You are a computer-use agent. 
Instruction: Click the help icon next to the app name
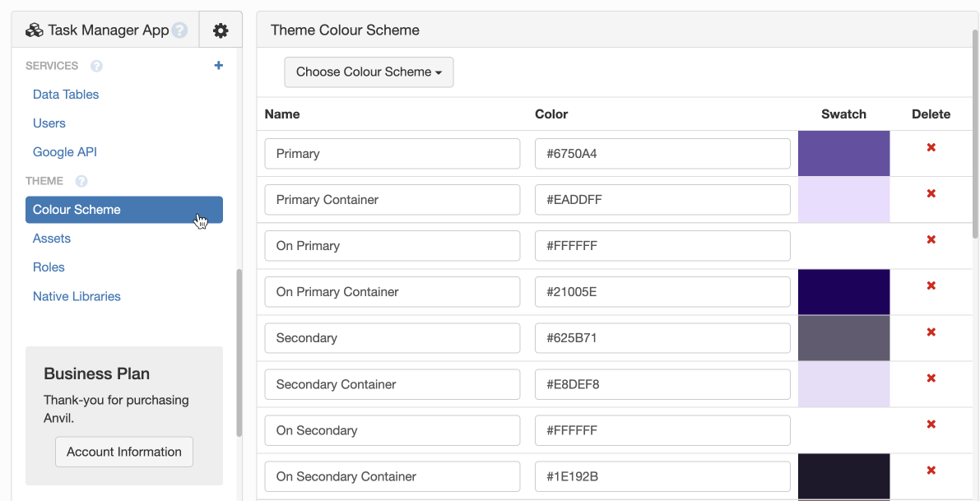(179, 30)
